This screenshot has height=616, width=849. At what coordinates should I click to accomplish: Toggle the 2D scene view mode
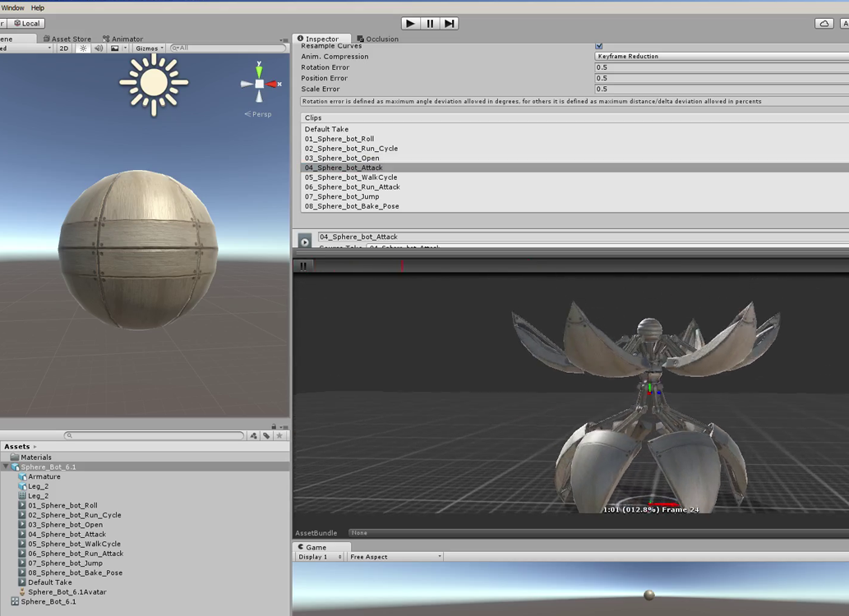[x=64, y=48]
